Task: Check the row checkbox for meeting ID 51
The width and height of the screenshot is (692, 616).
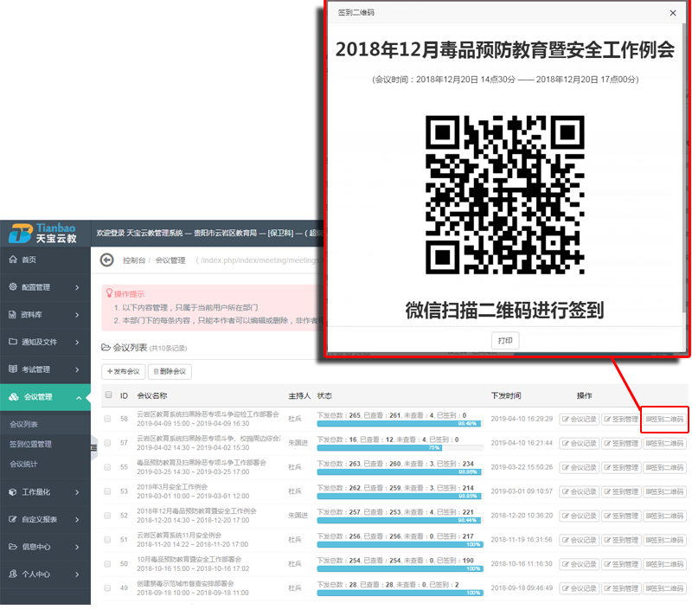Action: (107, 540)
